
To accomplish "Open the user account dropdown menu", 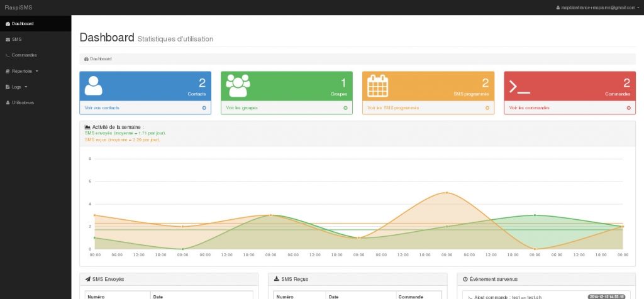I will coord(597,8).
